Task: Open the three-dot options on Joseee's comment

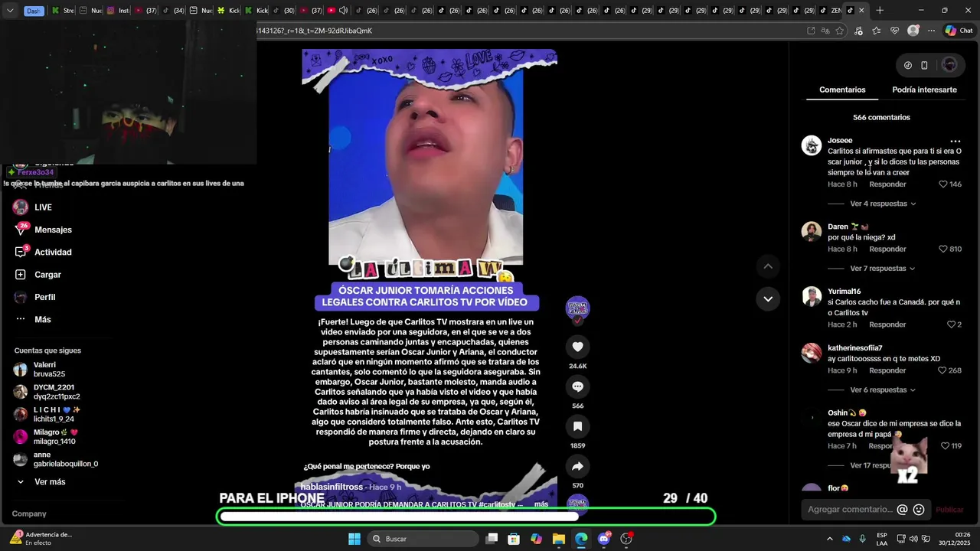Action: (x=955, y=142)
